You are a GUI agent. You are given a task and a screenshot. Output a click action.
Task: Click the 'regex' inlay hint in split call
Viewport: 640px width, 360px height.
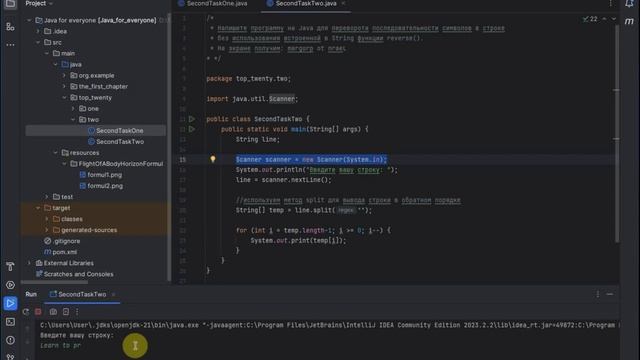click(346, 210)
